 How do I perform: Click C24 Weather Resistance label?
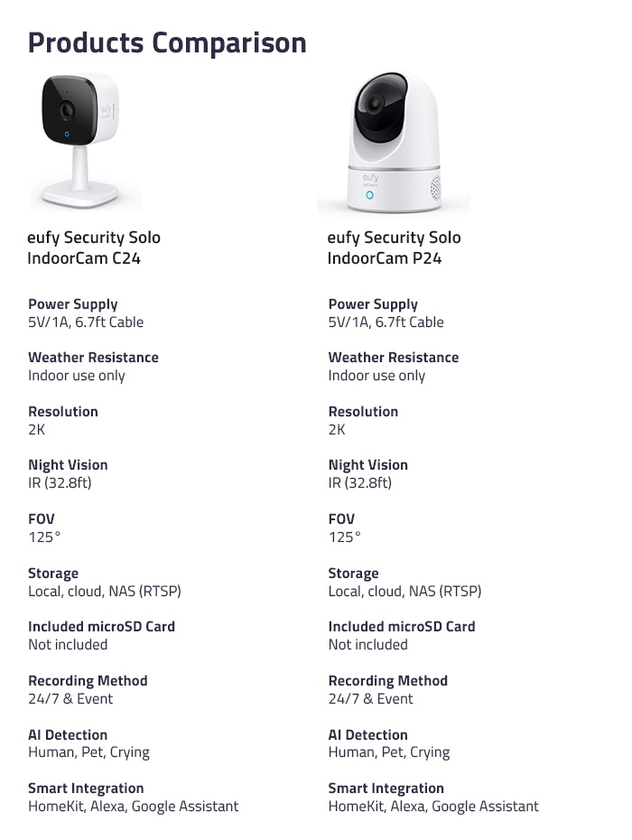point(93,358)
